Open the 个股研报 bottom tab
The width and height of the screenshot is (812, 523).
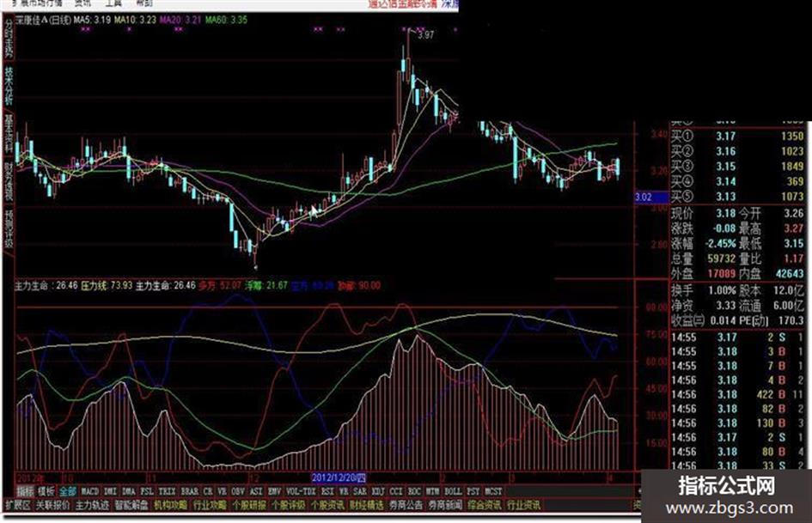[249, 505]
